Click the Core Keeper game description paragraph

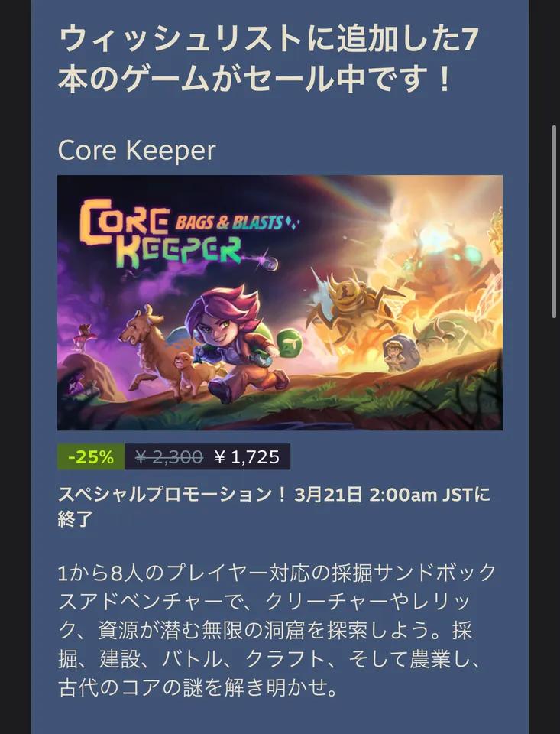click(x=276, y=630)
